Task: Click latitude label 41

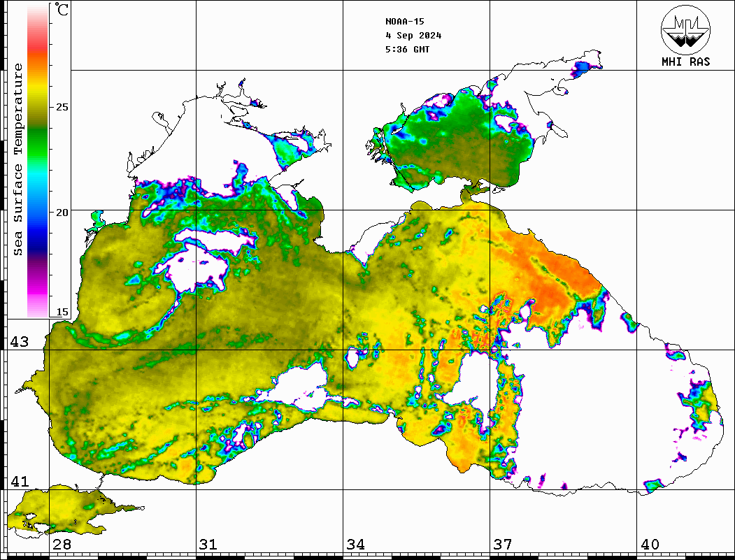Action: coord(20,482)
